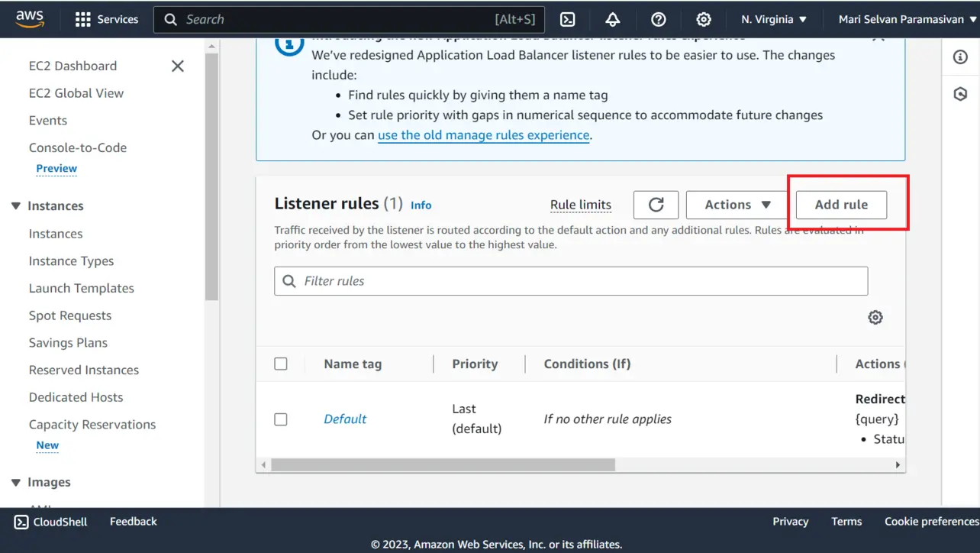Open Savings Plans

pyautogui.click(x=68, y=343)
